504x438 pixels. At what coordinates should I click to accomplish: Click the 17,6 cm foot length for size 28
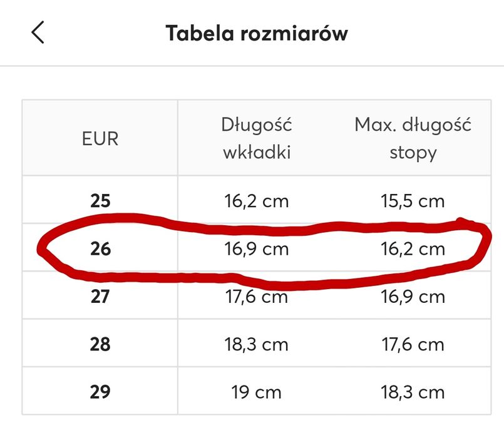point(413,344)
